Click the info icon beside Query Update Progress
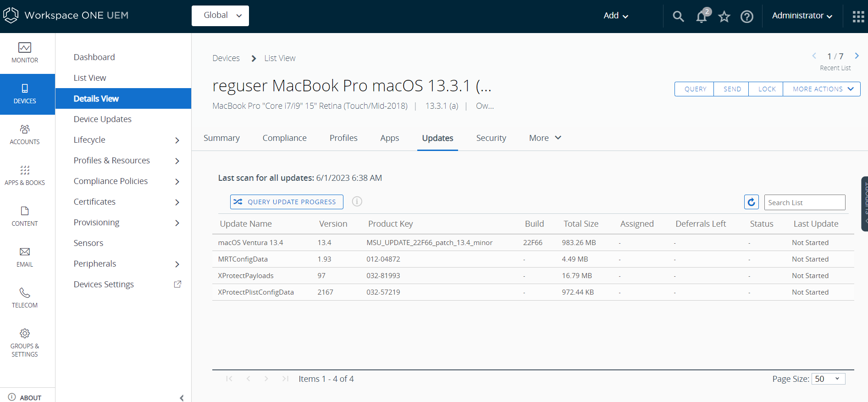The image size is (868, 402). 357,201
